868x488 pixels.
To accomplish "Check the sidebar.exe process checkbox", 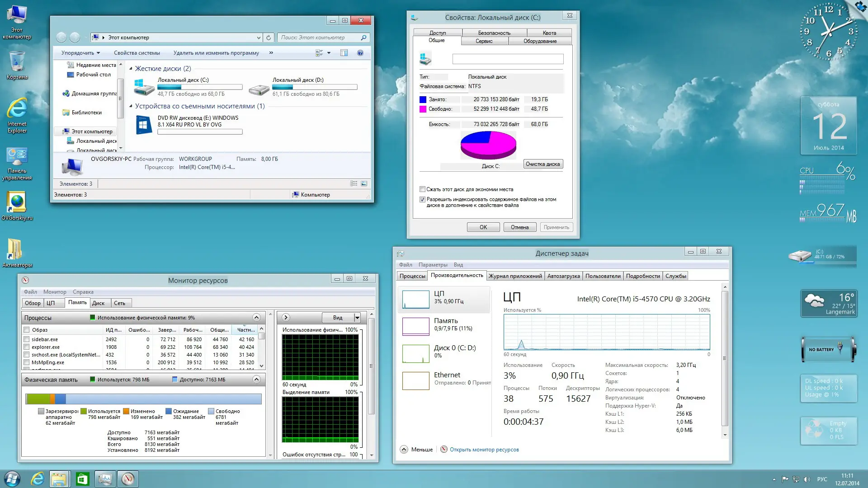I will click(x=26, y=339).
